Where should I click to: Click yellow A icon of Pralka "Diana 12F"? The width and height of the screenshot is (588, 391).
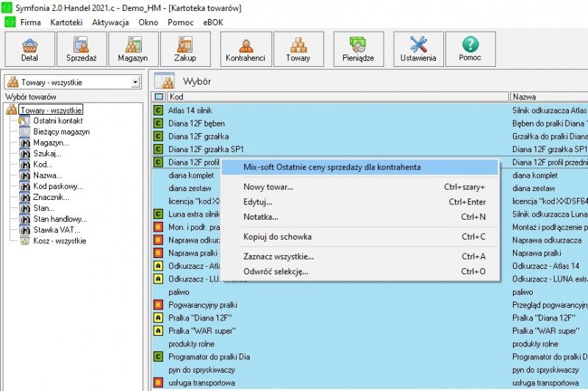tap(158, 318)
